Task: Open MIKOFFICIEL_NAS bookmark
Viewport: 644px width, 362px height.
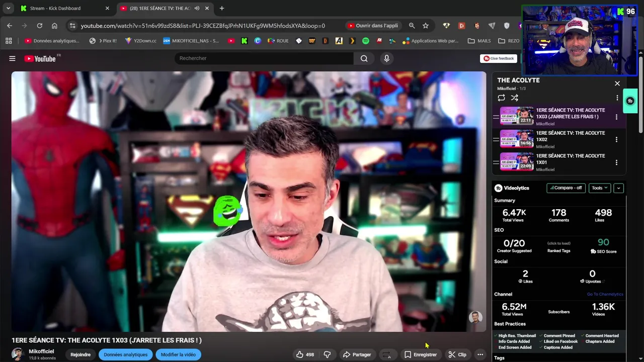Action: [191, 41]
